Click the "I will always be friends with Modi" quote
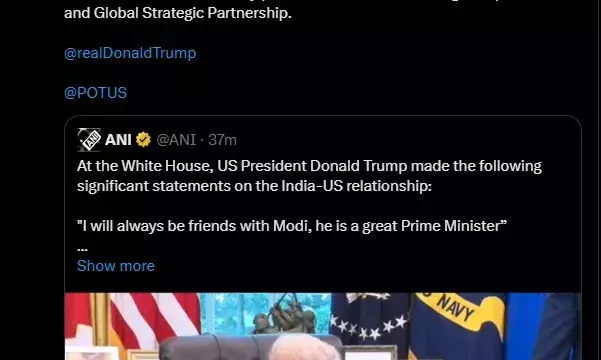Image resolution: width=601 pixels, height=360 pixels. (292, 226)
